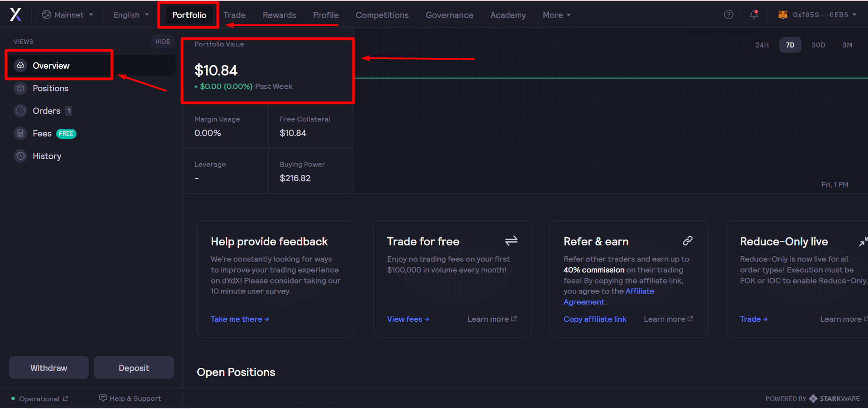
Task: Open the View fees link
Action: pos(408,319)
